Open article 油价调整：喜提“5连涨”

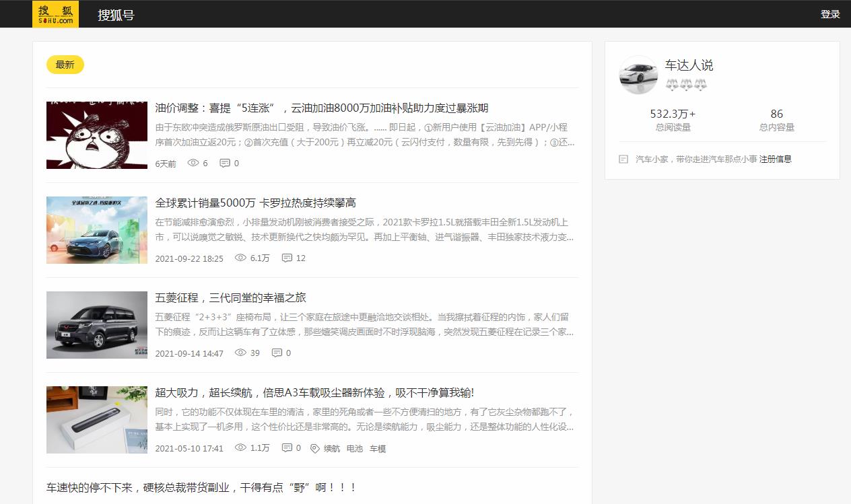pos(322,108)
